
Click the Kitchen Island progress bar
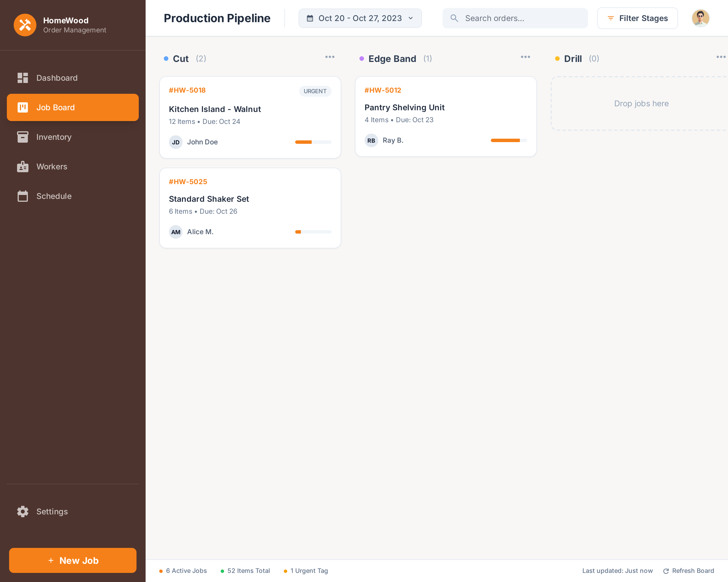pos(313,142)
